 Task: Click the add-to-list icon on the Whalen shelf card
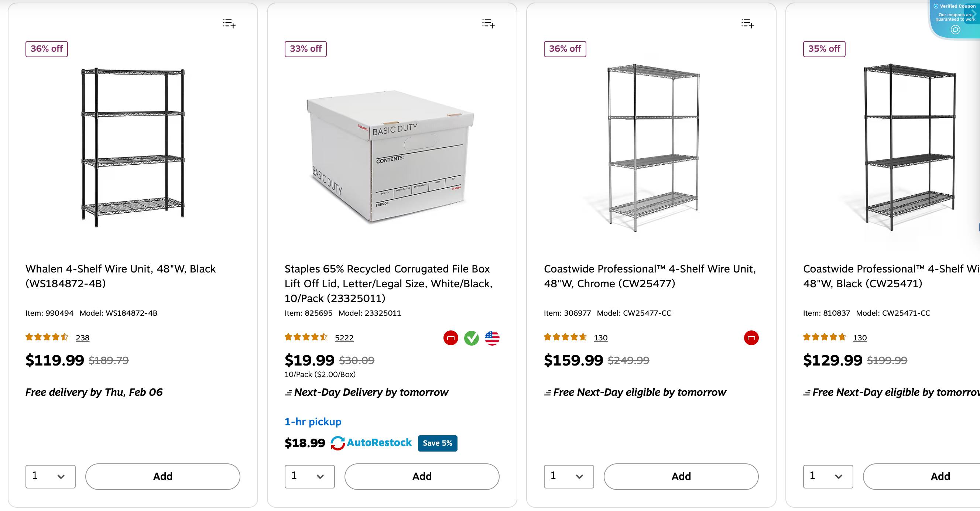point(228,24)
